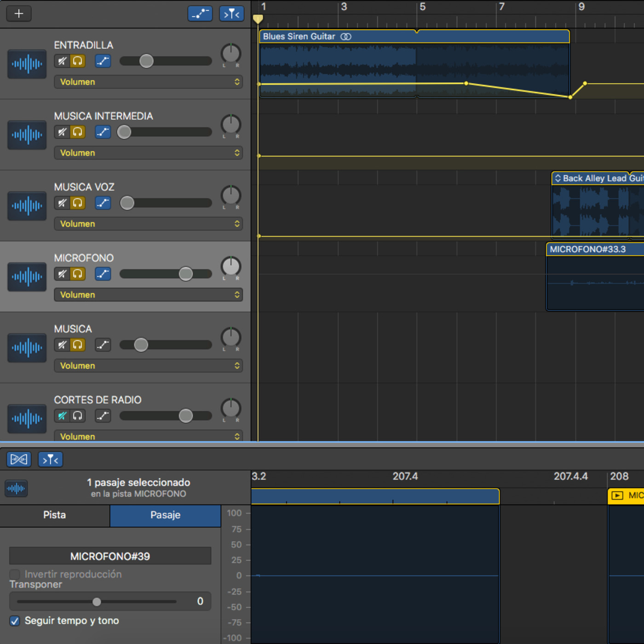Click the MUSICA VOZ track waveform icon

click(x=27, y=206)
